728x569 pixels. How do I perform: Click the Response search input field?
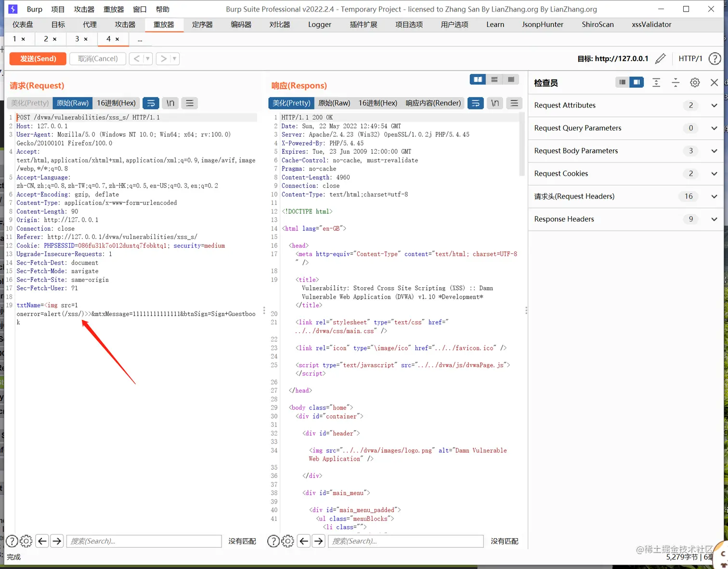[x=406, y=541]
